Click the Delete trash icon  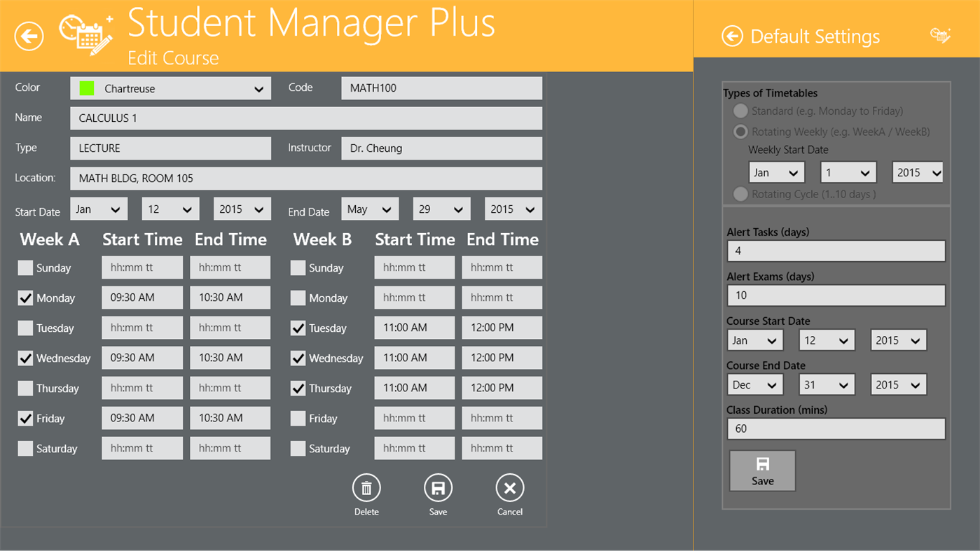[x=366, y=488]
